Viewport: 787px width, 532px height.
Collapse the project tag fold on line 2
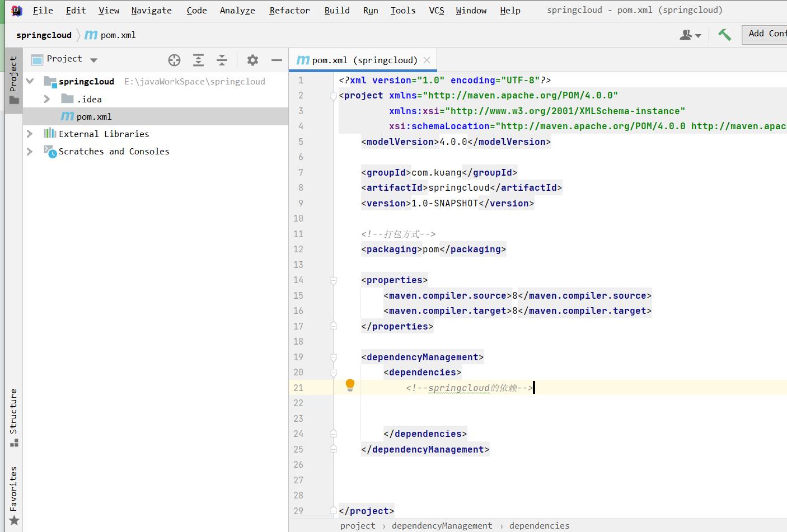334,96
